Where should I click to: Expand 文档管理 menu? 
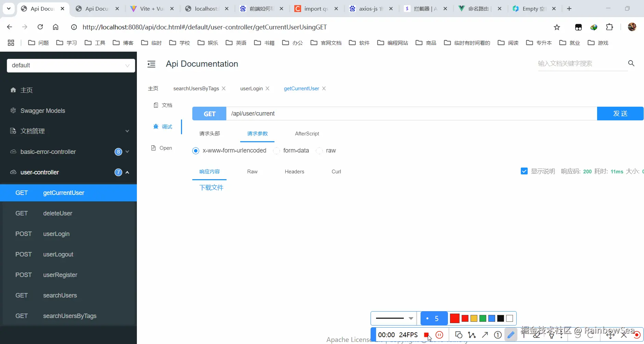[68, 131]
